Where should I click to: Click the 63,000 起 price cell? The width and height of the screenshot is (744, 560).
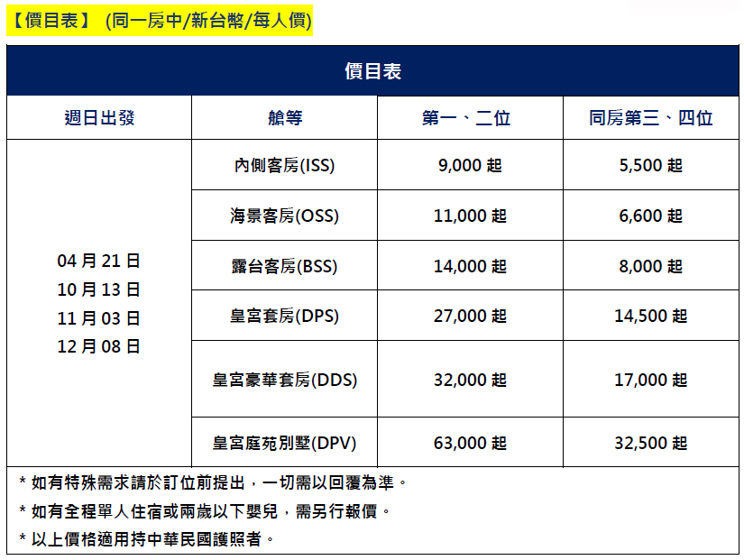pos(470,443)
